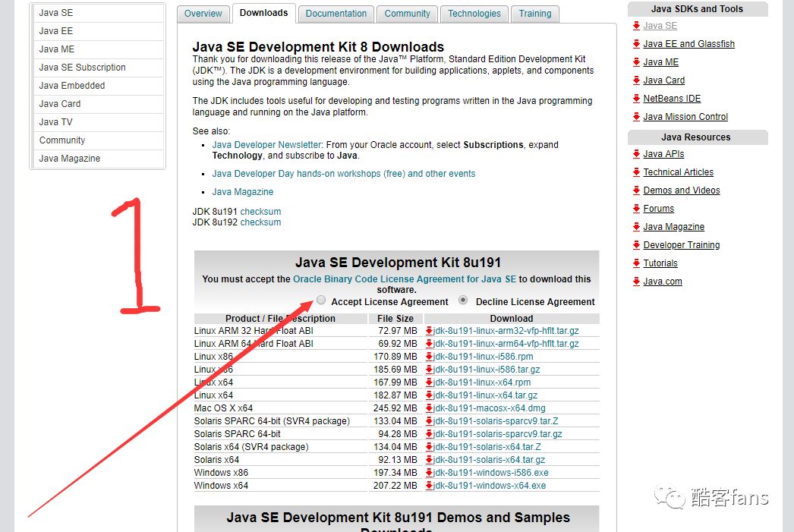This screenshot has height=532, width=794.
Task: Open the JDK 8u191 checksum link
Action: (260, 212)
